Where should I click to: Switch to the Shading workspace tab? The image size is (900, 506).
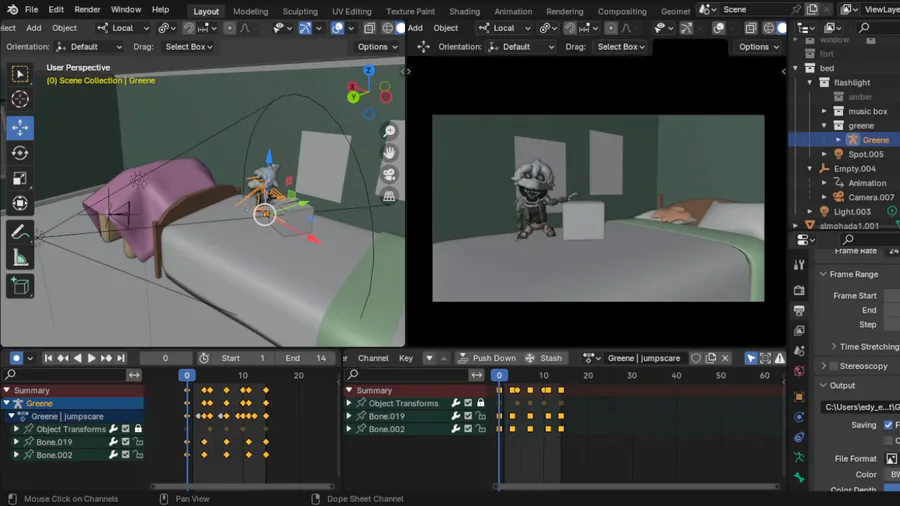click(464, 11)
